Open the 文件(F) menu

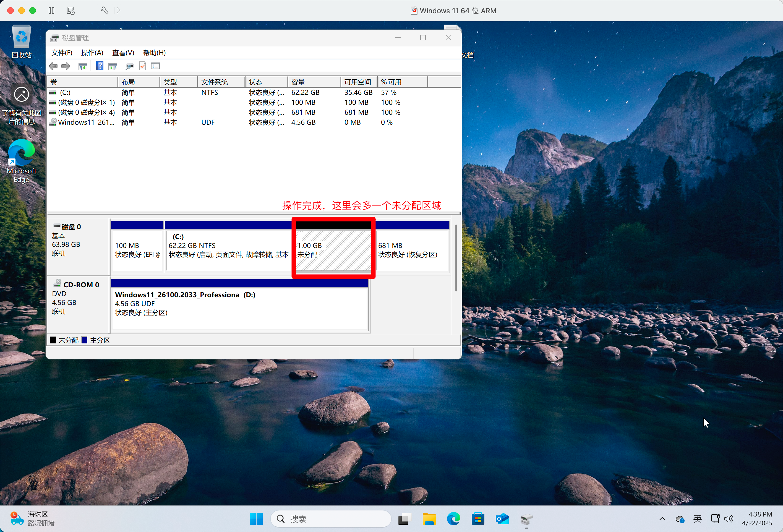coord(62,53)
